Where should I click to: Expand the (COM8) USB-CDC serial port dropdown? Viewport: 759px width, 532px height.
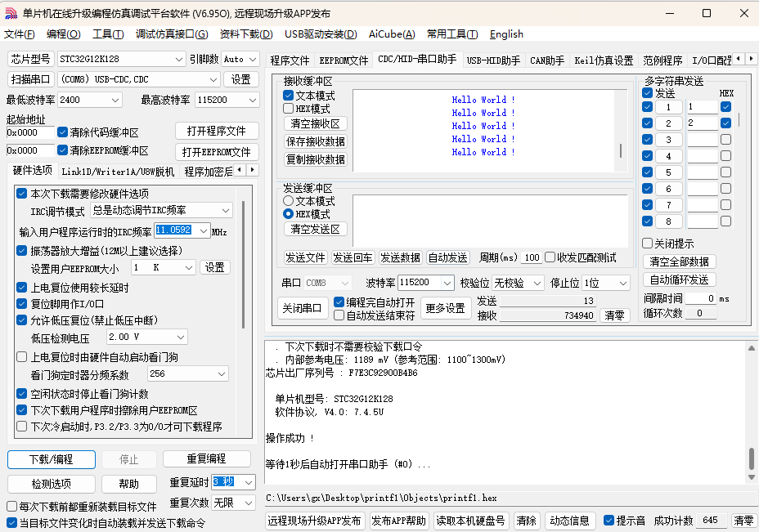click(213, 79)
